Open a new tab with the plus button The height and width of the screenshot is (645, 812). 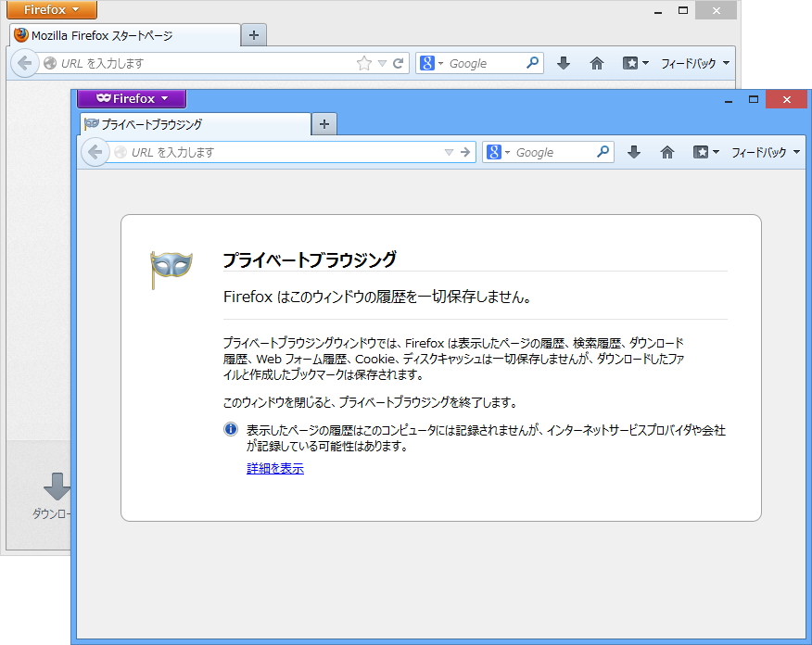pos(324,122)
